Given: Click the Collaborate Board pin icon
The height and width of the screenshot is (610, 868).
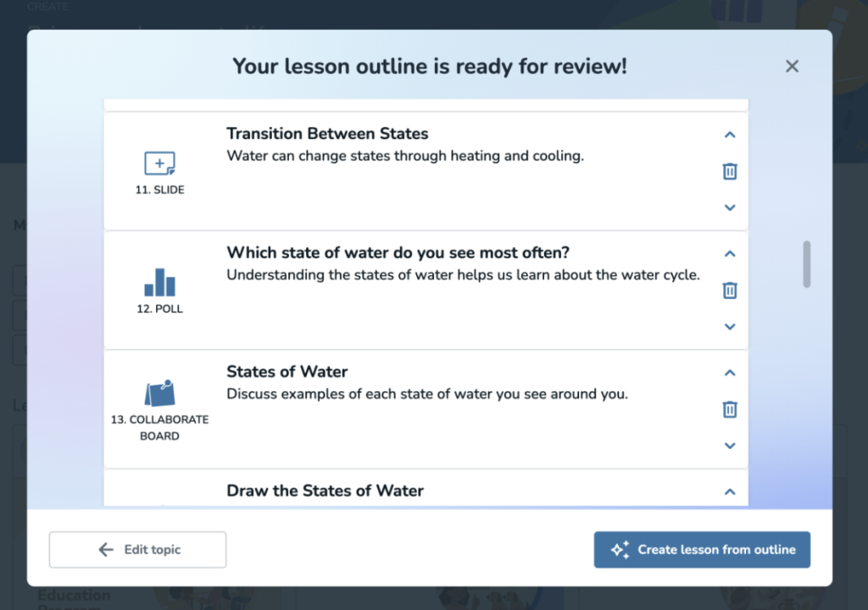Looking at the screenshot, I should pos(159,393).
